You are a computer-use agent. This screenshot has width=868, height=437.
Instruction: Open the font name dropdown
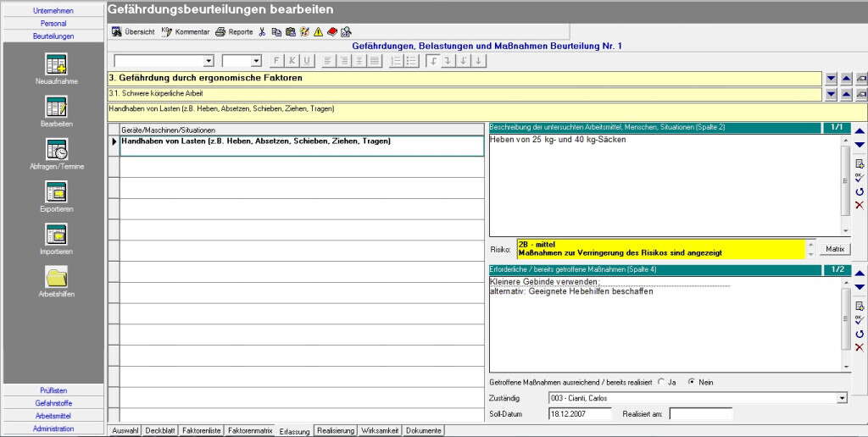[209, 61]
